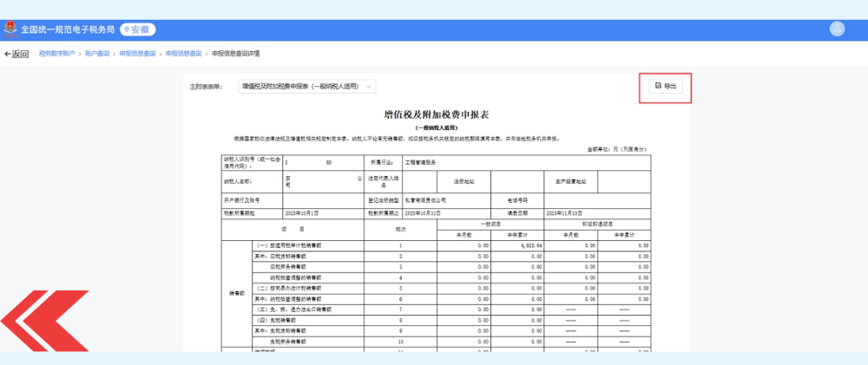Select the "销售额" section label cell
This screenshot has width=868, height=365.
click(x=236, y=294)
